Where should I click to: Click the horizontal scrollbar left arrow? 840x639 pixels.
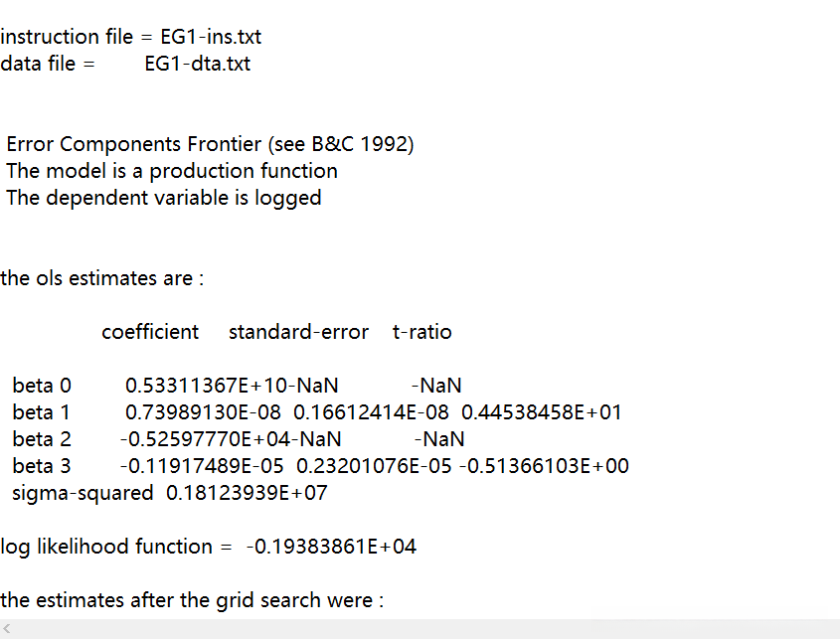(x=6, y=629)
